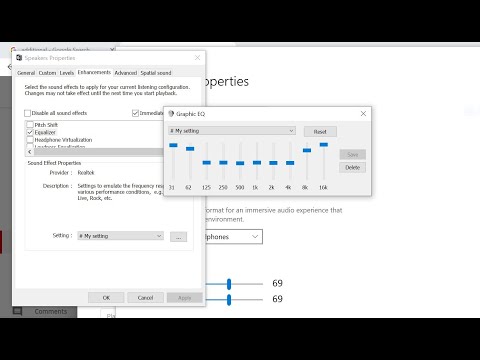Click the ellipsis button beside Setting
This screenshot has height=360, width=480.
point(178,237)
